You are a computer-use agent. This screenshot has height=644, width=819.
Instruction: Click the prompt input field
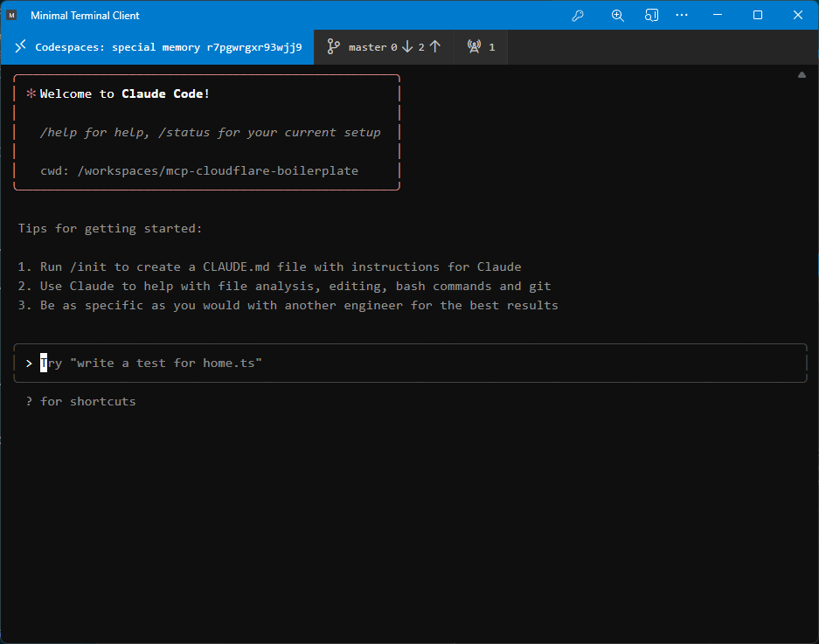click(410, 363)
